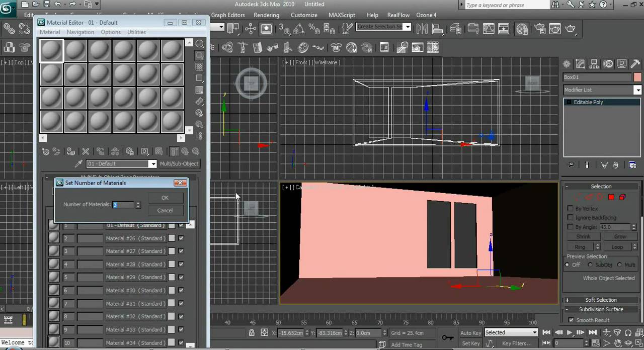Enable the By Angle checkbox
Viewport: 644px width, 350px height.
(571, 227)
